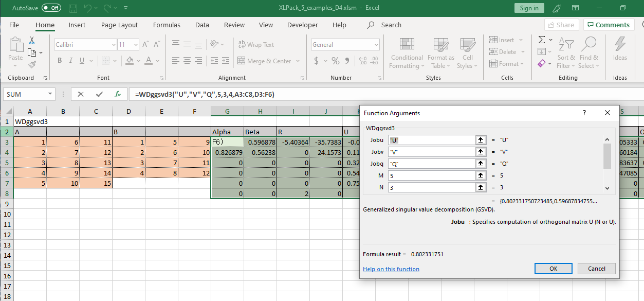Screen dimensions: 644x301
Task: Toggle Italic formatting
Action: (x=71, y=61)
